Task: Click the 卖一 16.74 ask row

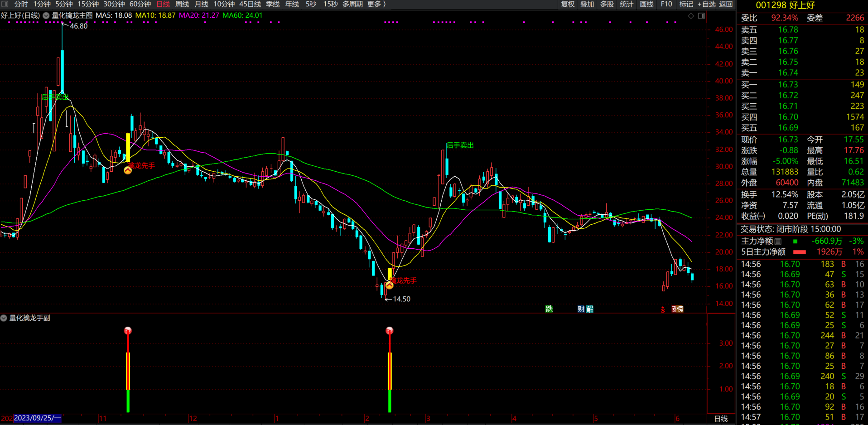Action: click(802, 73)
